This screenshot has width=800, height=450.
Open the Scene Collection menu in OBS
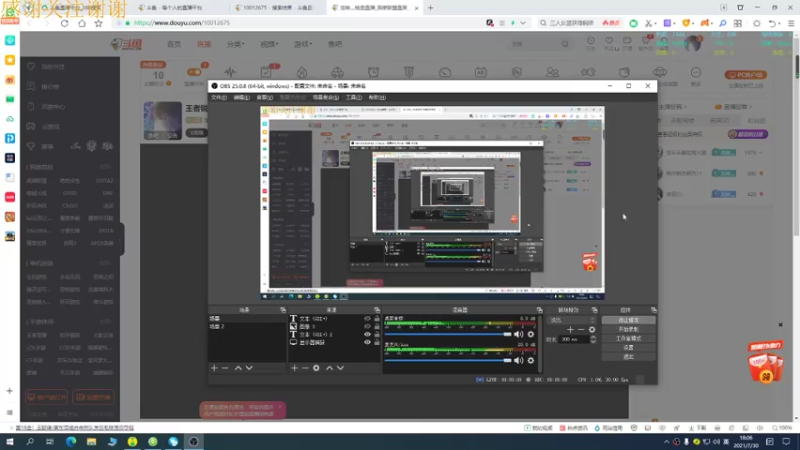(x=326, y=97)
